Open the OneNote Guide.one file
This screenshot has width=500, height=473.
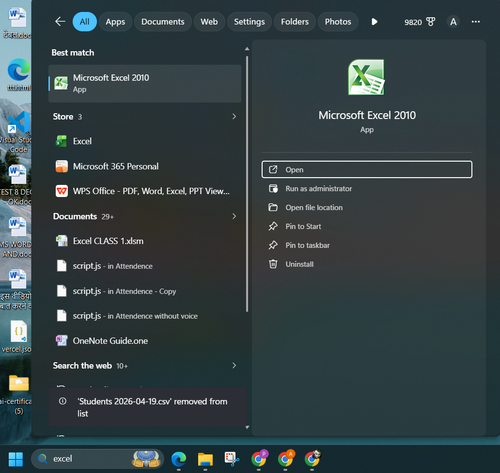point(145,341)
